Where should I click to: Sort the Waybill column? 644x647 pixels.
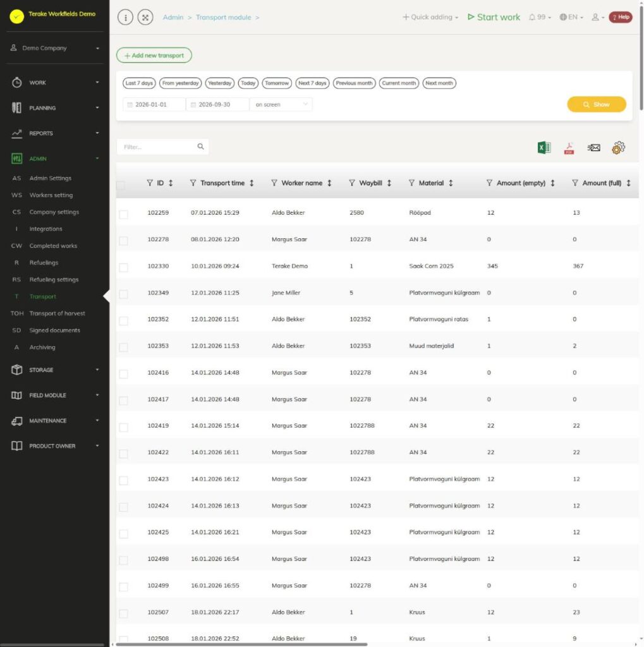[389, 183]
